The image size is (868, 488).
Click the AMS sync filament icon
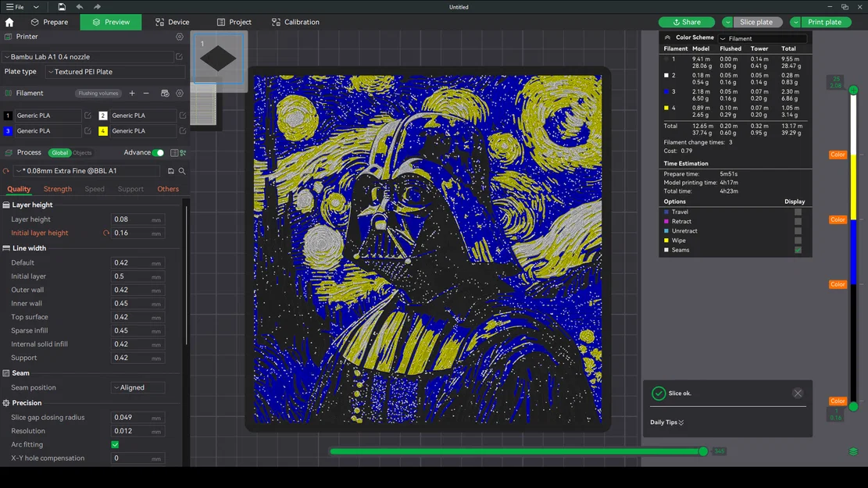(x=164, y=94)
